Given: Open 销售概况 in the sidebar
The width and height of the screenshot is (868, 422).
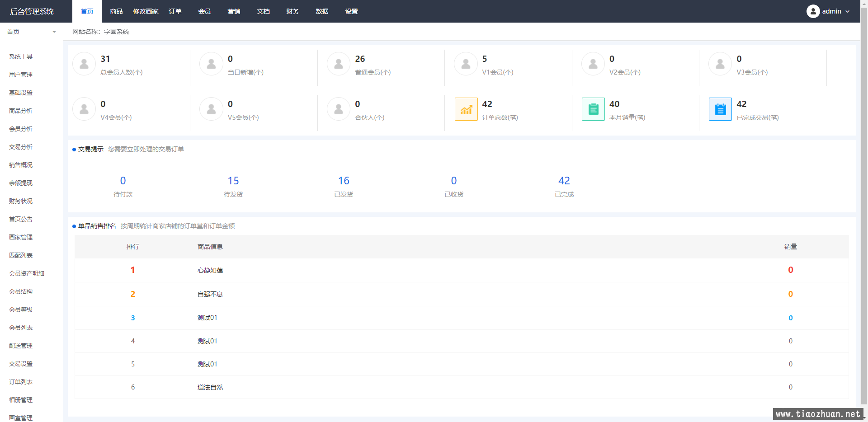Looking at the screenshot, I should click(x=21, y=165).
